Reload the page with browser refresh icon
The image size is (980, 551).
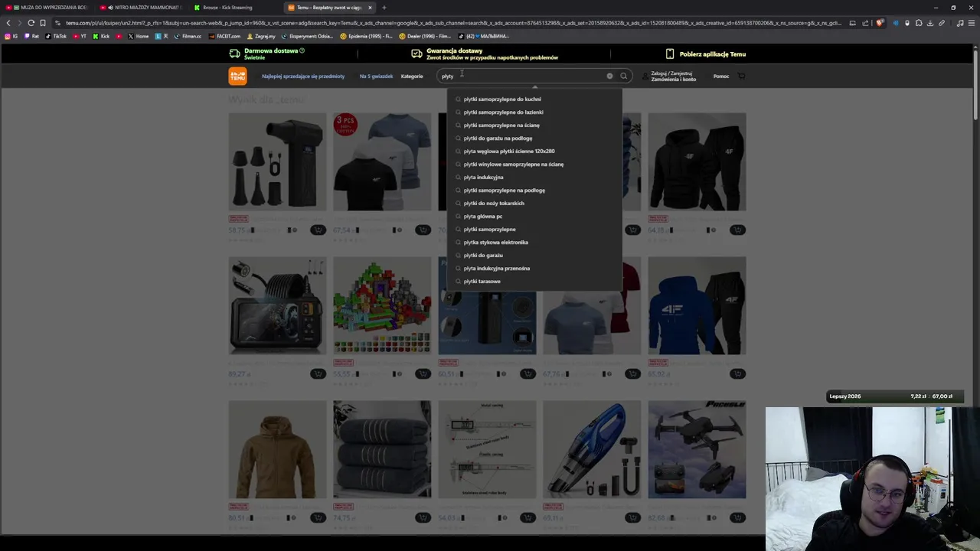click(x=31, y=23)
